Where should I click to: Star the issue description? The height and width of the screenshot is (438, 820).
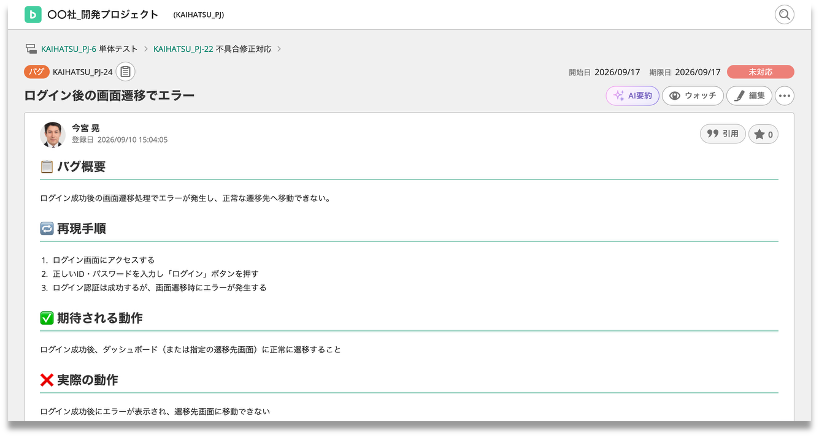coord(764,134)
